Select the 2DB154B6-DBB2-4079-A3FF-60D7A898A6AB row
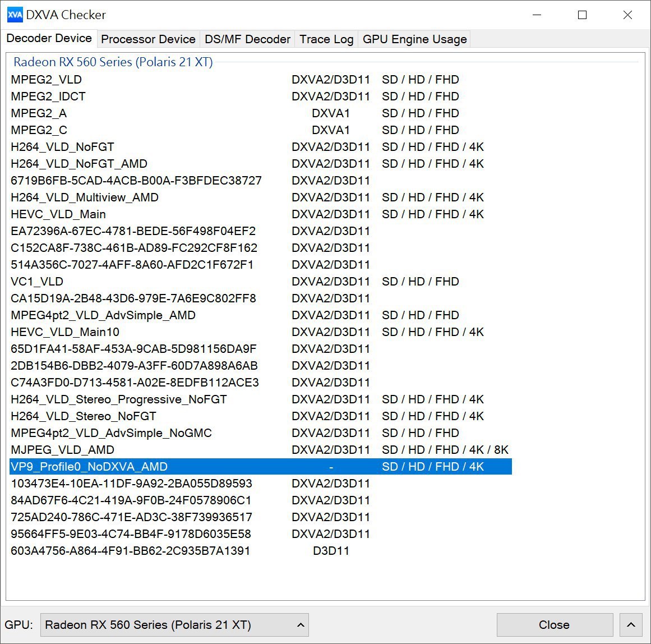Screen dimensions: 651x644 point(261,366)
